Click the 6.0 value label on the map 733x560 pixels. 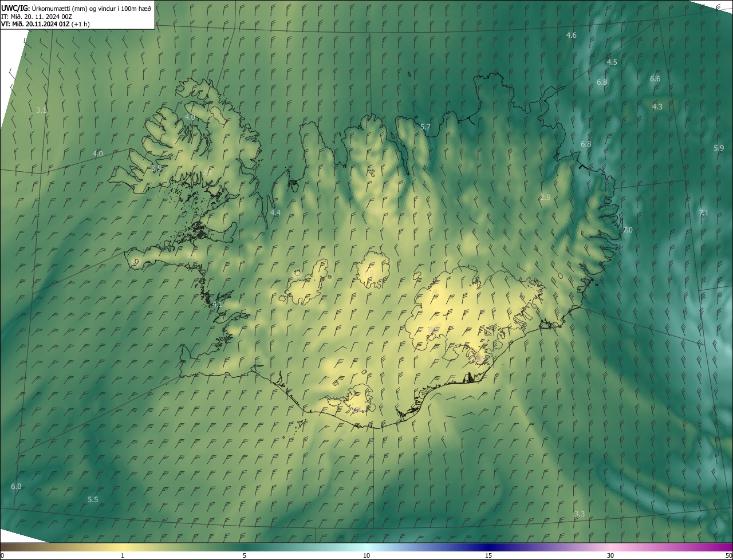[x=16, y=487]
